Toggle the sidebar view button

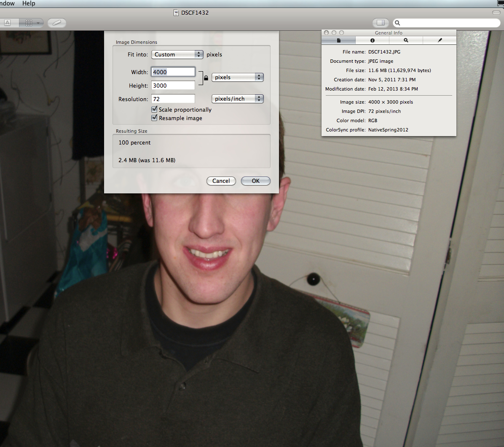381,22
